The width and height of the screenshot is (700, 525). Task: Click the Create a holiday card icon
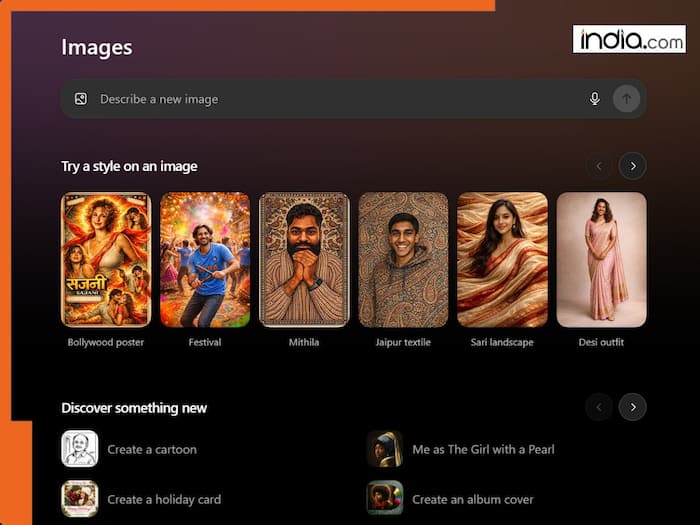tap(79, 498)
